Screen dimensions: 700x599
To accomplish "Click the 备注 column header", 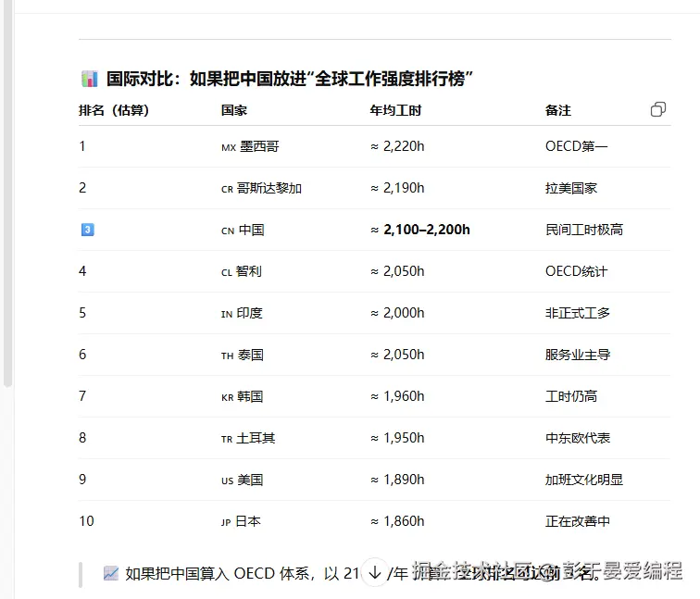I will pyautogui.click(x=558, y=110).
